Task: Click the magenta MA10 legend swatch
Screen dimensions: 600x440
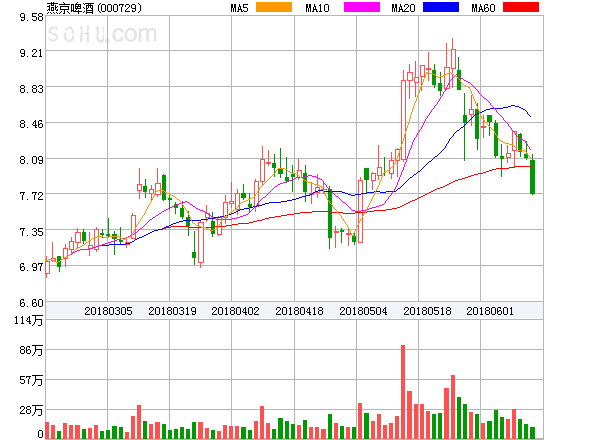Action: click(x=362, y=7)
